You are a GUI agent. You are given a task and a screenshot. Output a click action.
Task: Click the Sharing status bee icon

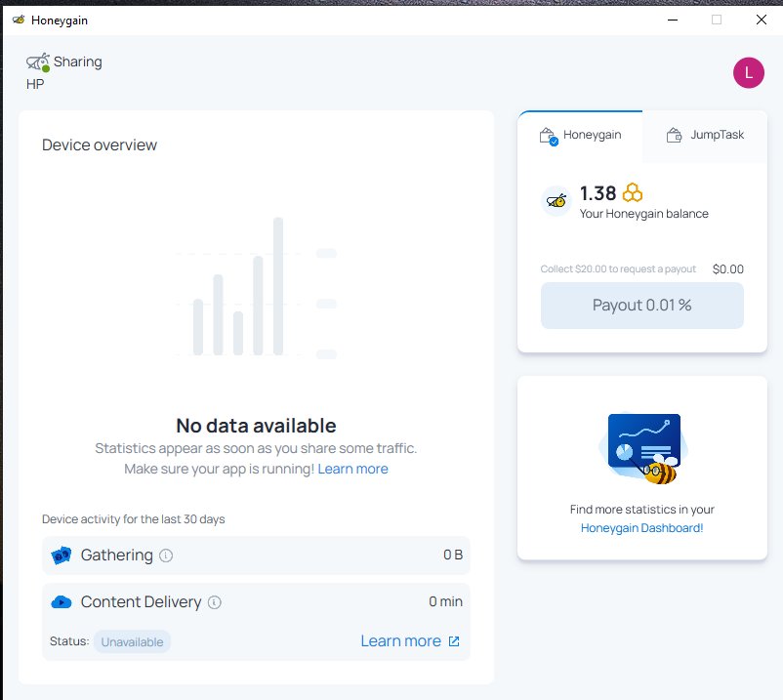[38, 62]
